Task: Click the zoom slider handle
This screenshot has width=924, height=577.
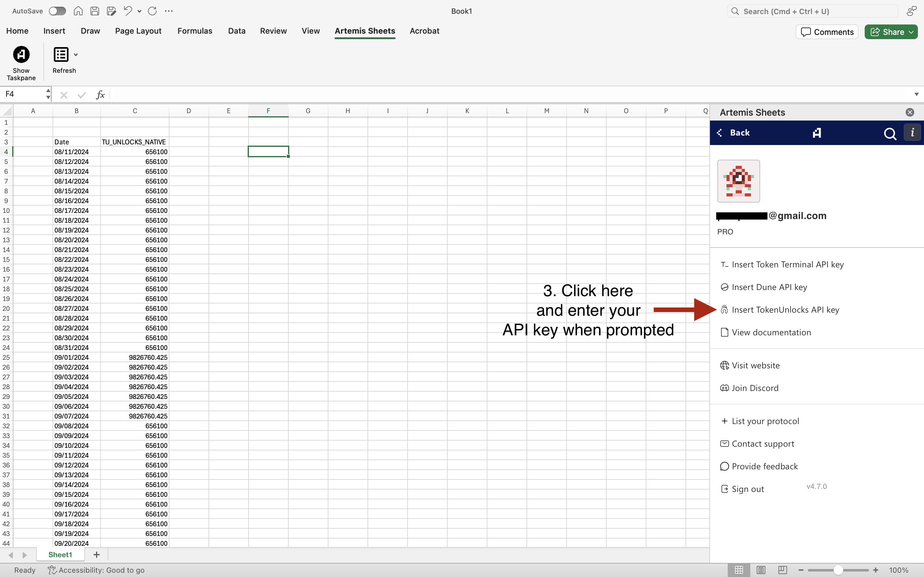Action: click(x=838, y=570)
